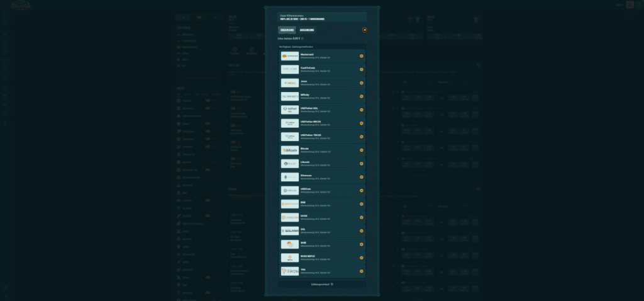
Task: Open SHIB via its orange arrow
Action: point(362,244)
